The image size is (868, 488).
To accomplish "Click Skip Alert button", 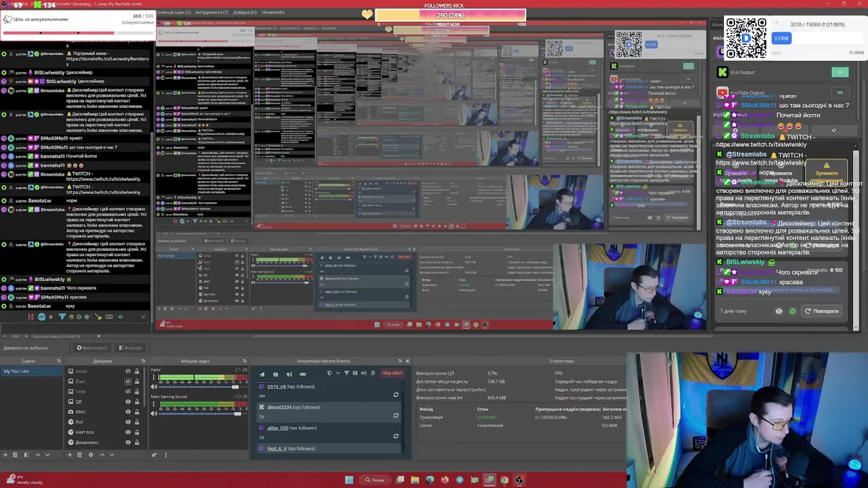I will (392, 373).
